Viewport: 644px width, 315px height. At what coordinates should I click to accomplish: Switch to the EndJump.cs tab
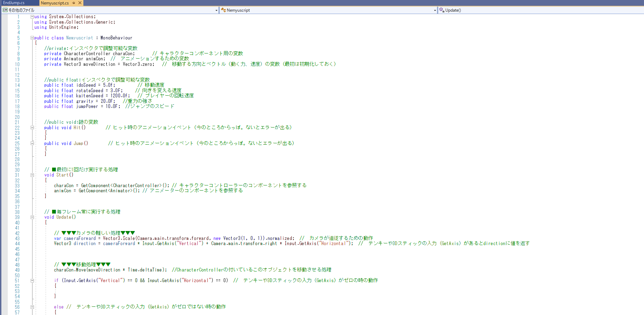(x=14, y=3)
